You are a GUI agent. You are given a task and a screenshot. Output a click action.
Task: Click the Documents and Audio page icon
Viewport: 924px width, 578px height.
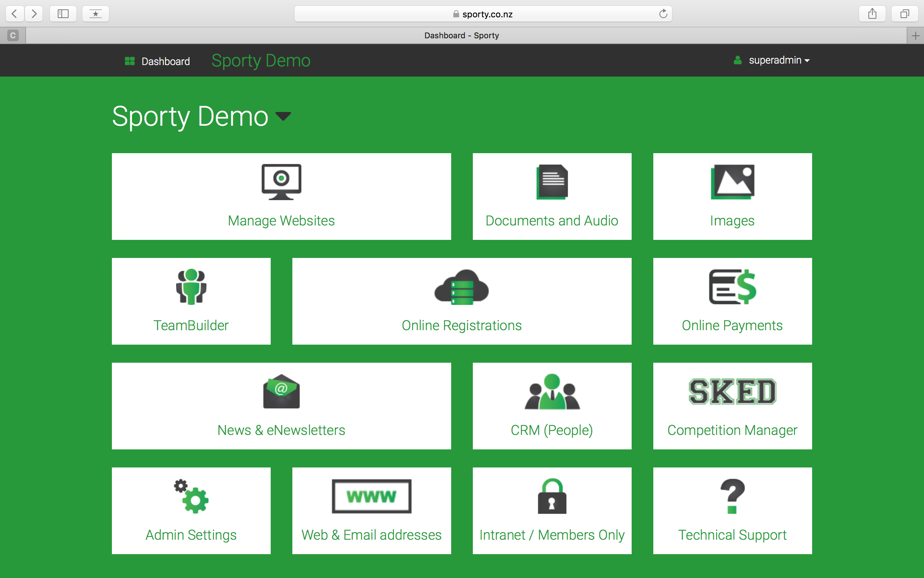[x=552, y=182]
